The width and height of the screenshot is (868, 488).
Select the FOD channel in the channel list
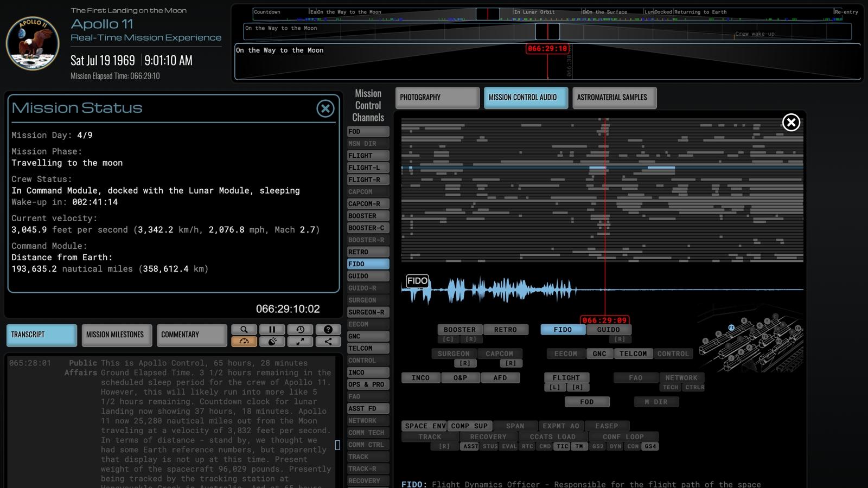click(368, 132)
